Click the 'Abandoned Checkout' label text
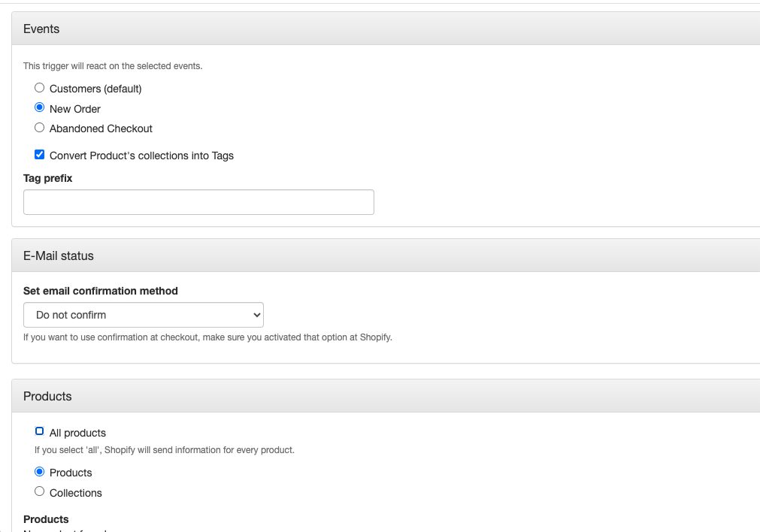 (101, 128)
